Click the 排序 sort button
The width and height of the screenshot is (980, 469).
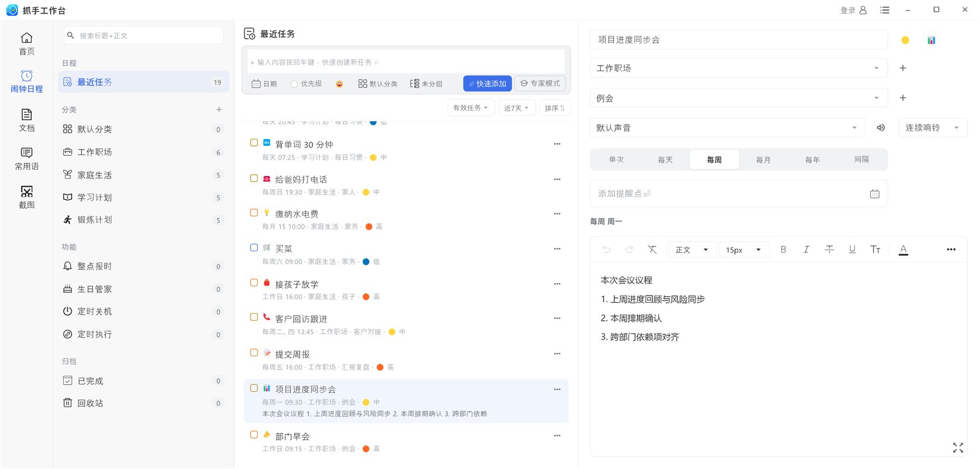pos(555,108)
